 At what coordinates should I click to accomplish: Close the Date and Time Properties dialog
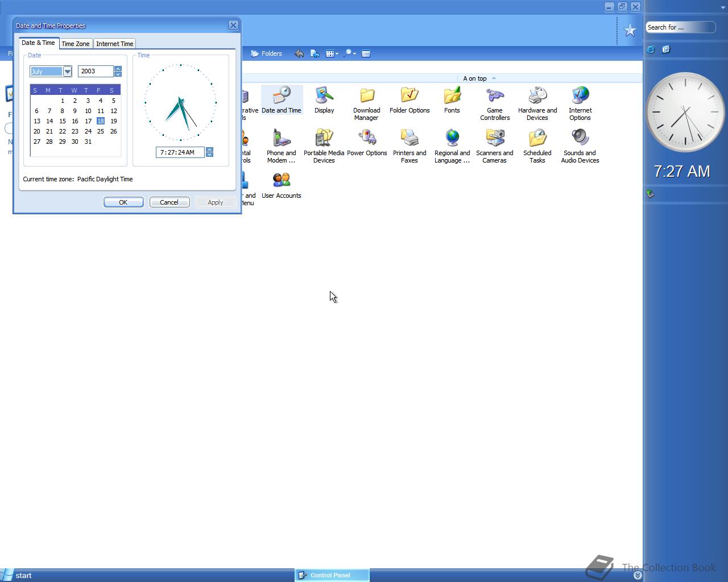tap(233, 26)
